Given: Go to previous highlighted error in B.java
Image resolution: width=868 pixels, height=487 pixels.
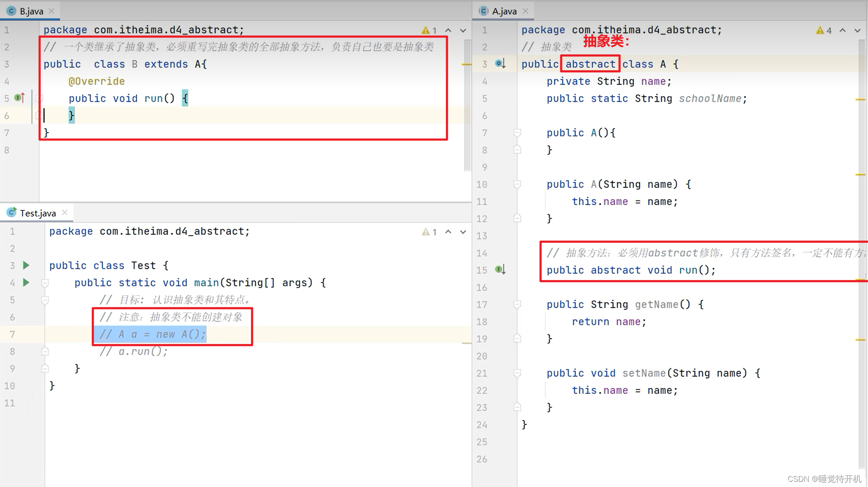Looking at the screenshot, I should click(x=448, y=30).
